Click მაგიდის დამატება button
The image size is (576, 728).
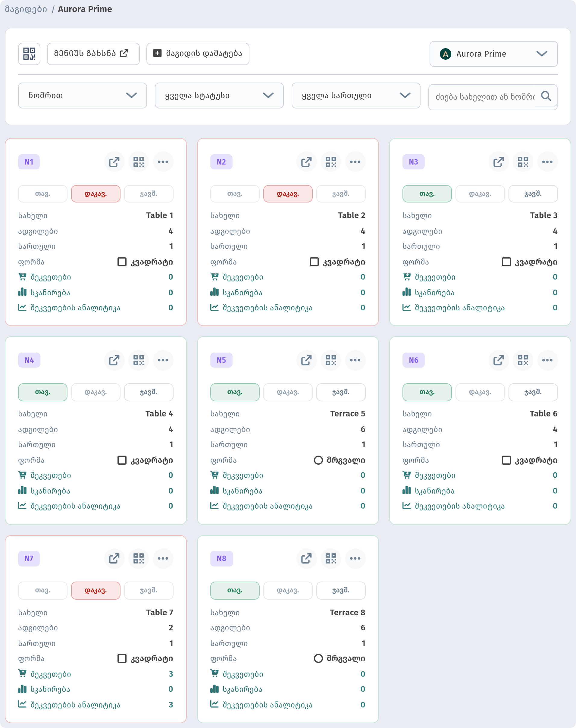click(x=198, y=54)
